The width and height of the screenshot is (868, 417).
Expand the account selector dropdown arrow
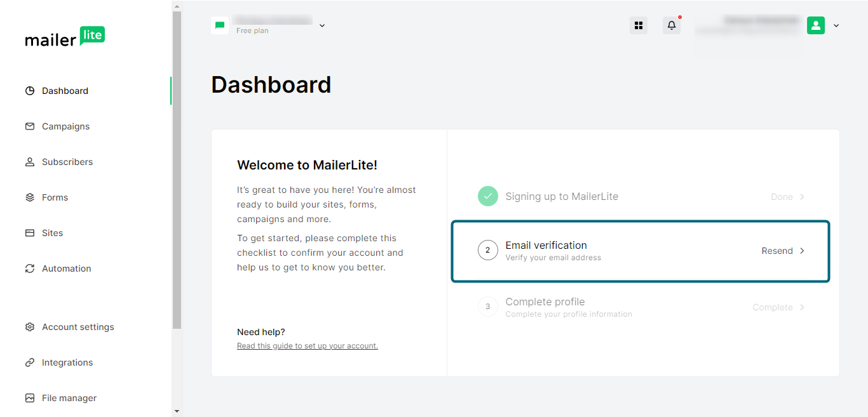(x=322, y=25)
